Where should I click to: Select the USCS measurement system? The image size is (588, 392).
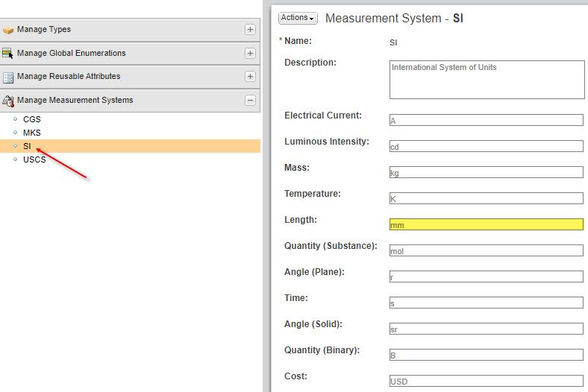coord(34,159)
